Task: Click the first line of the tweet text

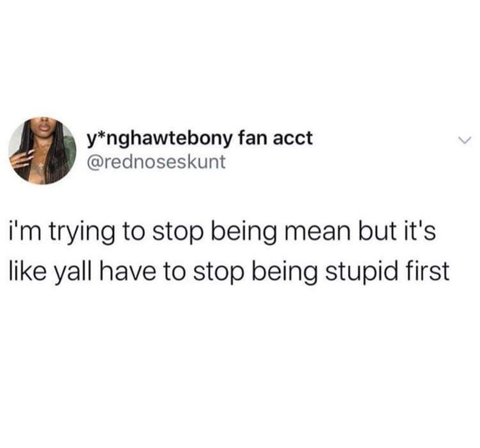Action: tap(221, 233)
